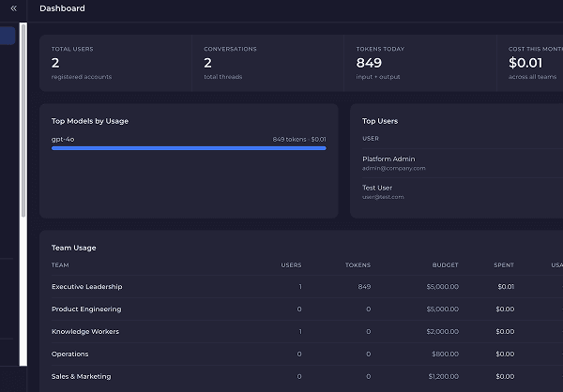
Task: Click Knowledge Workers budget $2,000.00
Action: coord(442,331)
